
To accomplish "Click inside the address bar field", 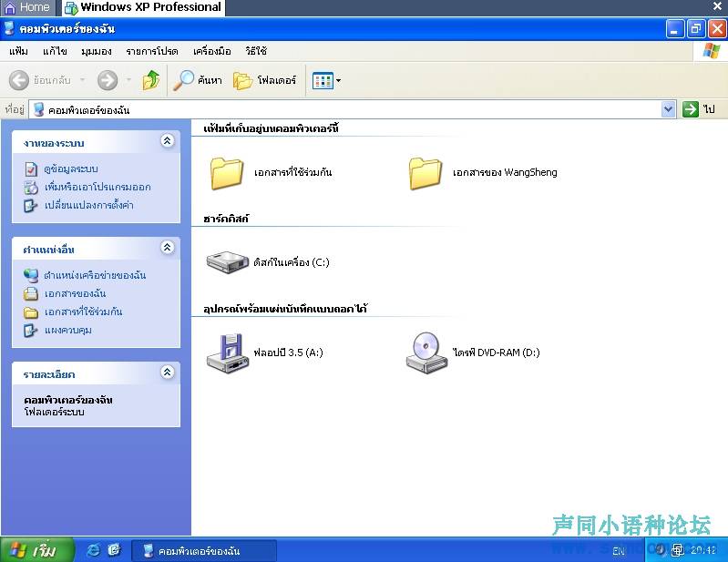I will [348, 109].
